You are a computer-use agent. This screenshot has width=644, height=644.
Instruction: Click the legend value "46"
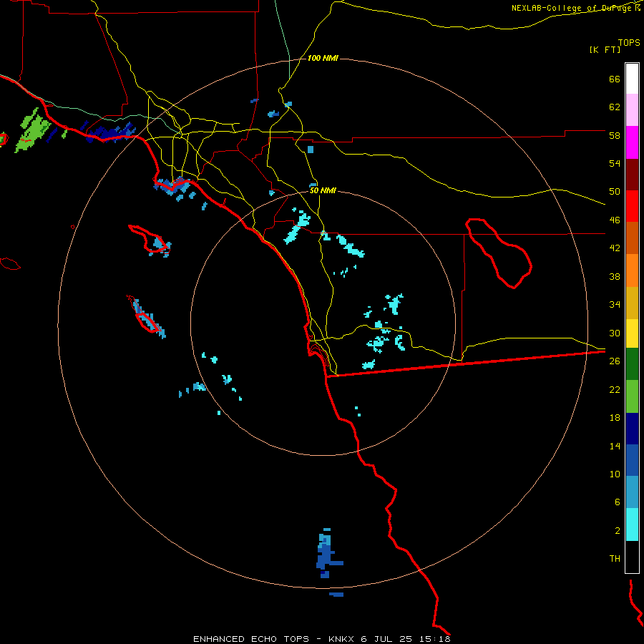(x=615, y=220)
